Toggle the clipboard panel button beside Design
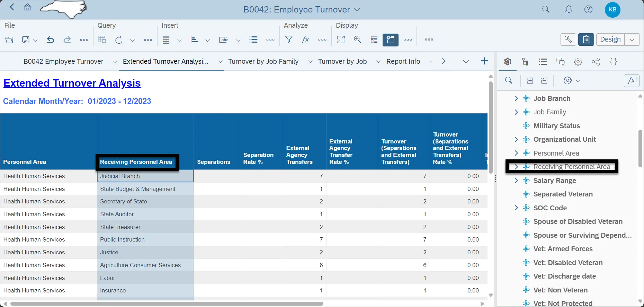This screenshot has height=307, width=644. coord(586,40)
